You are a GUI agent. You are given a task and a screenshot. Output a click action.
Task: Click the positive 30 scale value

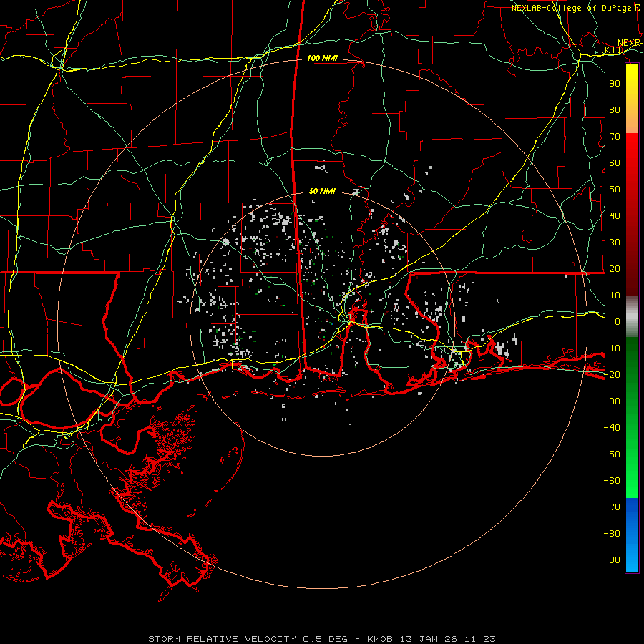pos(615,243)
